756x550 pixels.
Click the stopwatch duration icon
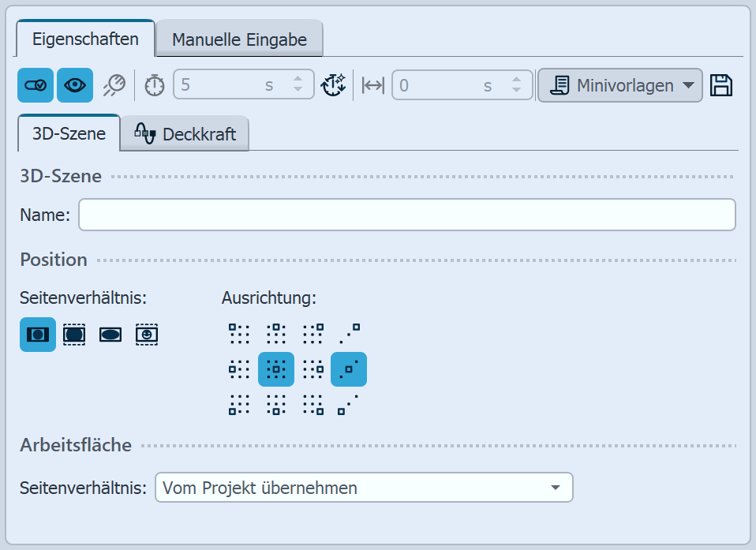tap(155, 85)
